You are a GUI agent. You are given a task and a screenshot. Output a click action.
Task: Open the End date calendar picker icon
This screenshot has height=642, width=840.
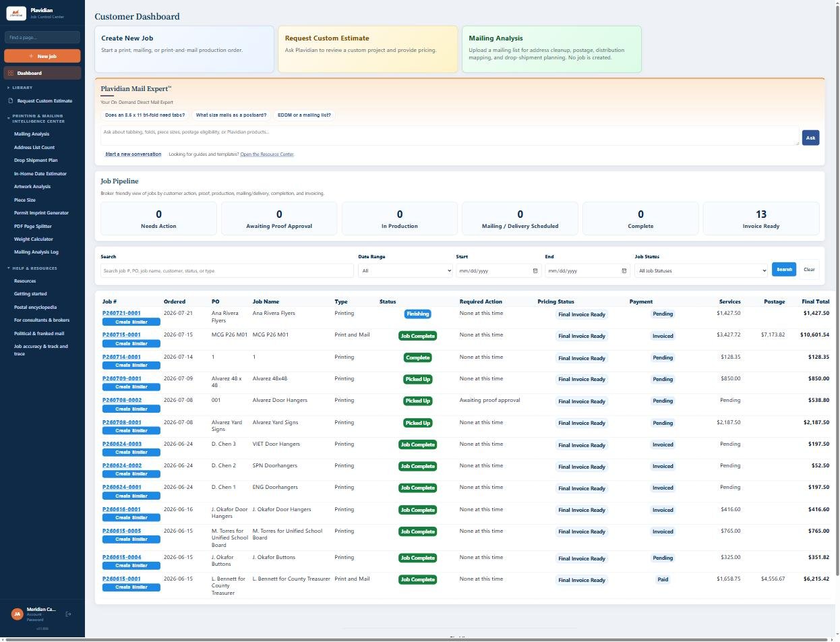(624, 270)
